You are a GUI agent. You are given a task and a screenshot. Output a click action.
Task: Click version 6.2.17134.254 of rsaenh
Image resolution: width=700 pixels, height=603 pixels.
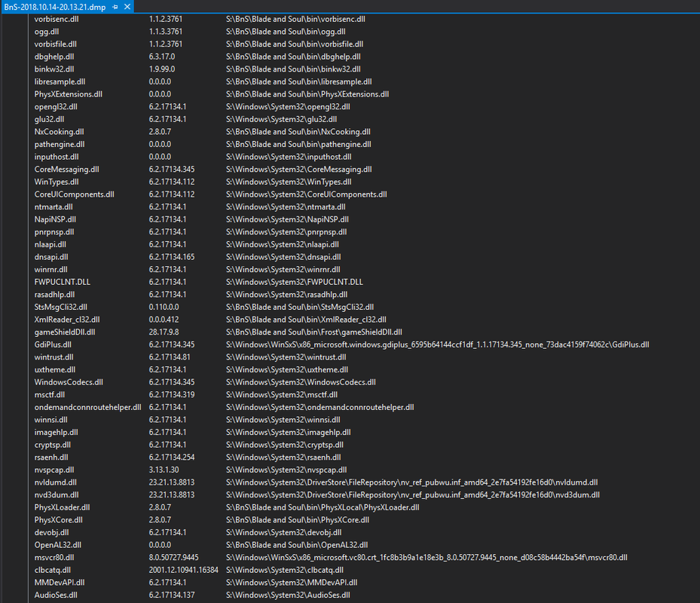click(172, 457)
